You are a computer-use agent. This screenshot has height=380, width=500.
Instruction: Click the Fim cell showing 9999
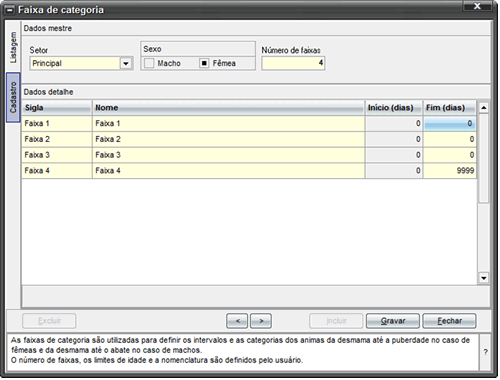[450, 171]
